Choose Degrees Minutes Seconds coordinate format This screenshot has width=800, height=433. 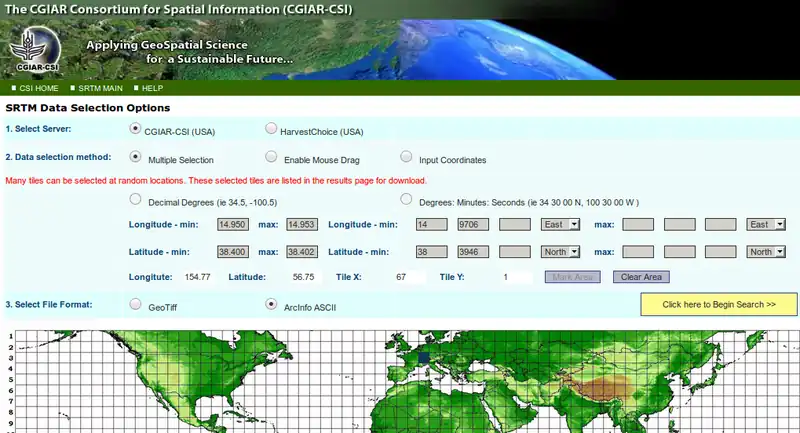pyautogui.click(x=406, y=200)
